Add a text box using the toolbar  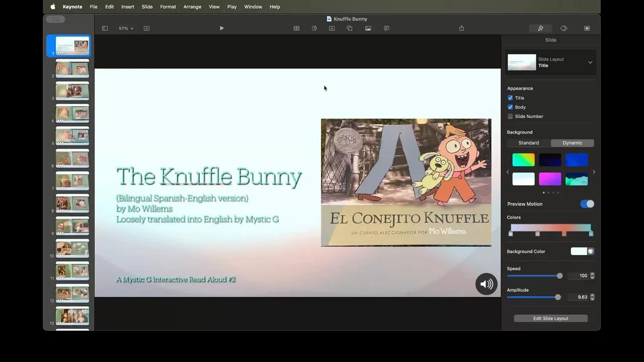pos(332,28)
